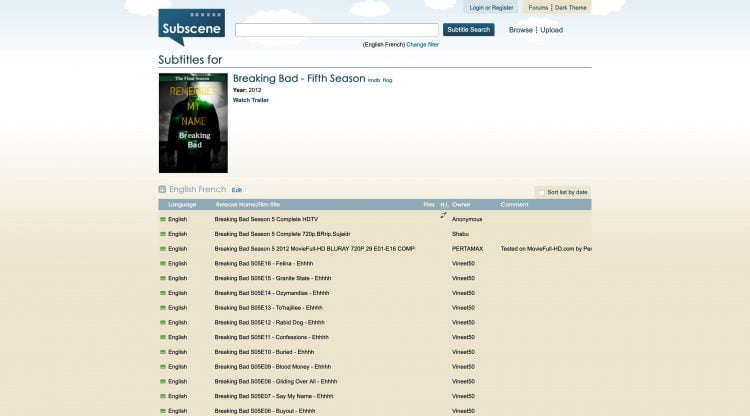Image resolution: width=750 pixels, height=416 pixels.
Task: Switch to Dark Theme
Action: click(571, 8)
